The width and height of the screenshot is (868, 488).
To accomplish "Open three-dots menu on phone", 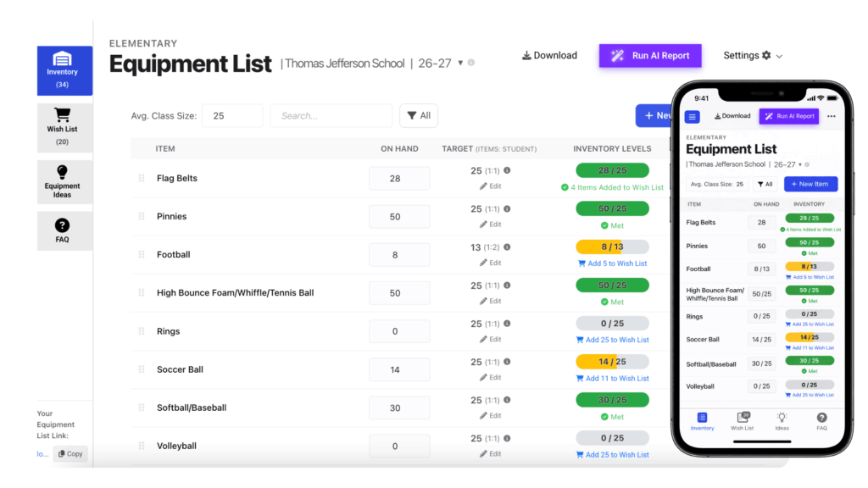I will 832,116.
